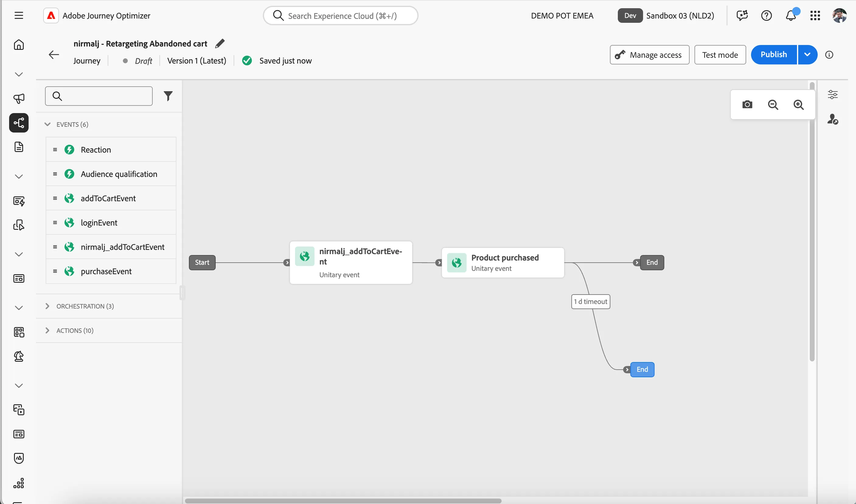Viewport: 856px width, 504px height.
Task: Go back using the left arrow
Action: coord(54,55)
